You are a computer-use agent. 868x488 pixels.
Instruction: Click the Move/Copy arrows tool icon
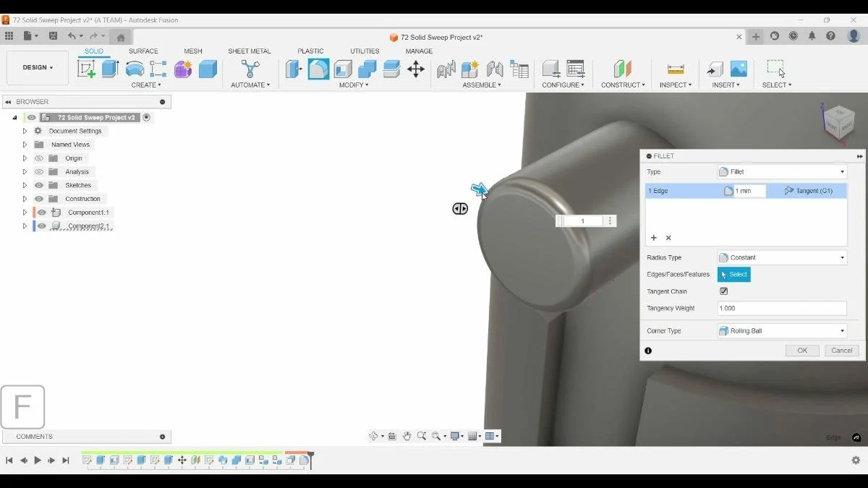click(416, 69)
